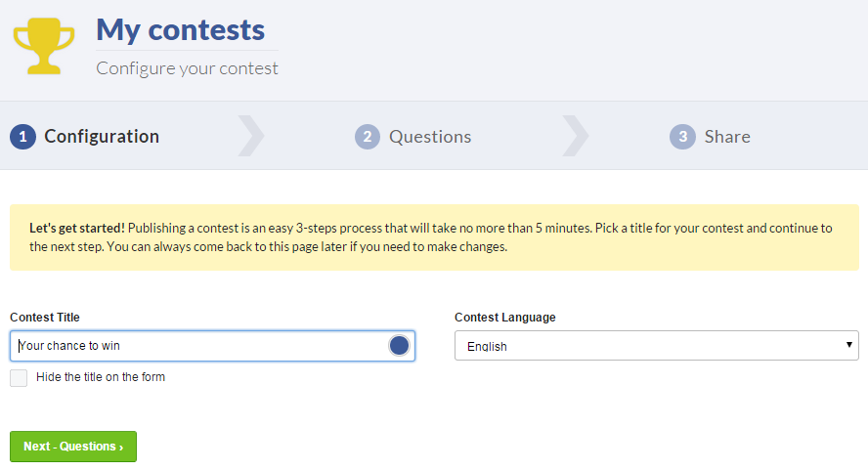Click the step 1 circle icon

point(22,137)
